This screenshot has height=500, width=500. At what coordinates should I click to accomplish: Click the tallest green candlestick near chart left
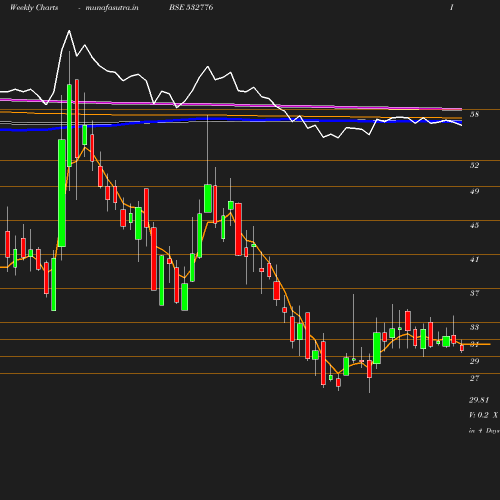pos(62,193)
